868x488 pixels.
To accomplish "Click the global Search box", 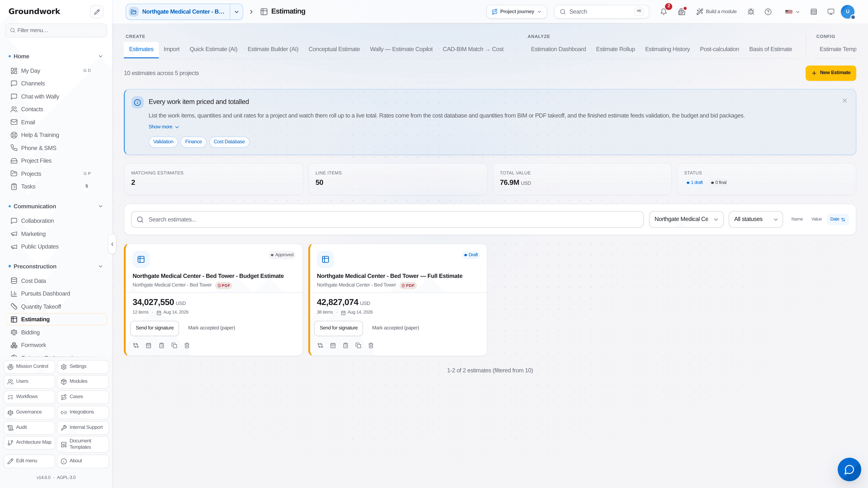I will [x=601, y=12].
